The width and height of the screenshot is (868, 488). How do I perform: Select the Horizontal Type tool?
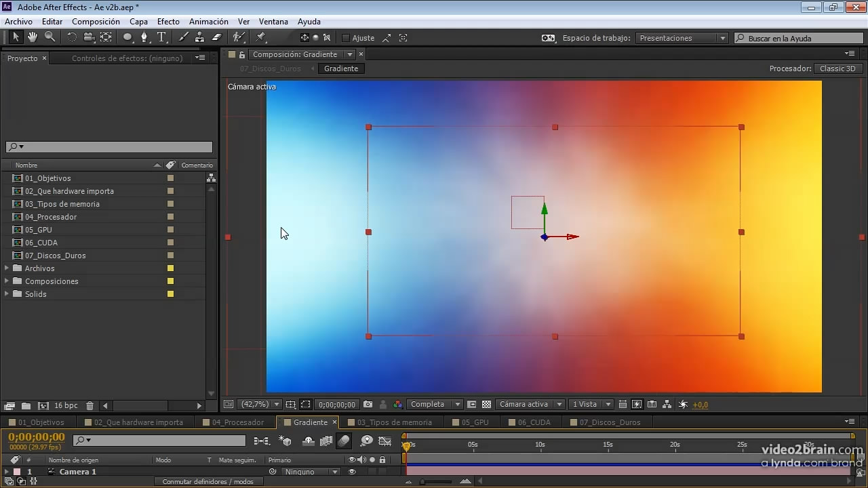pos(161,37)
